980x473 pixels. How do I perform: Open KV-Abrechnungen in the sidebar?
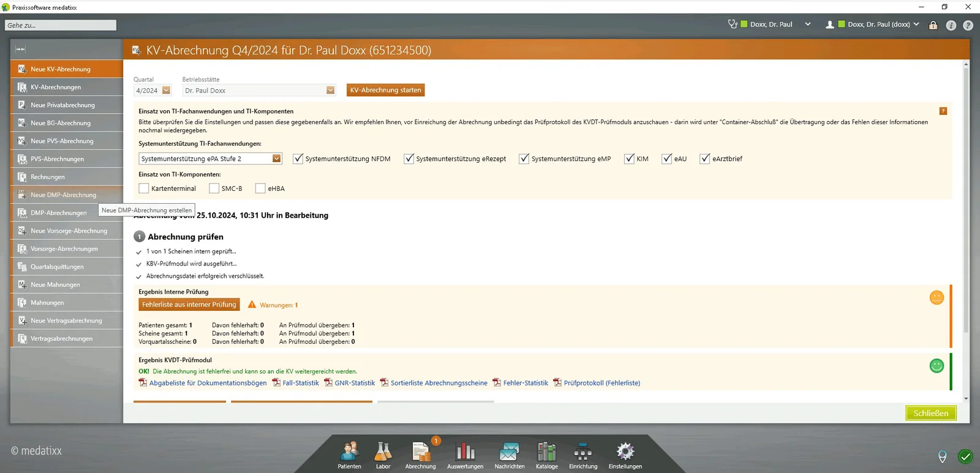pyautogui.click(x=67, y=87)
